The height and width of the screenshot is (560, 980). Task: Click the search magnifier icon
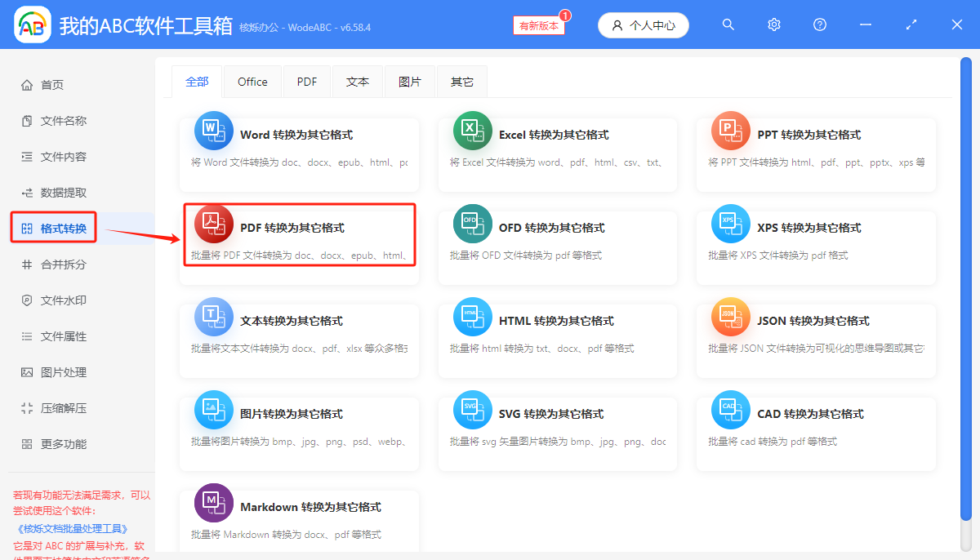728,24
